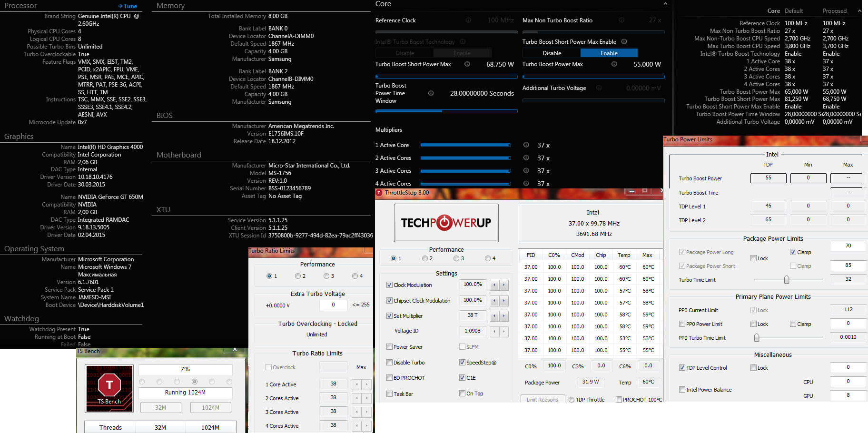Click the Limit Reasons button
The height and width of the screenshot is (433, 868).
pos(542,399)
